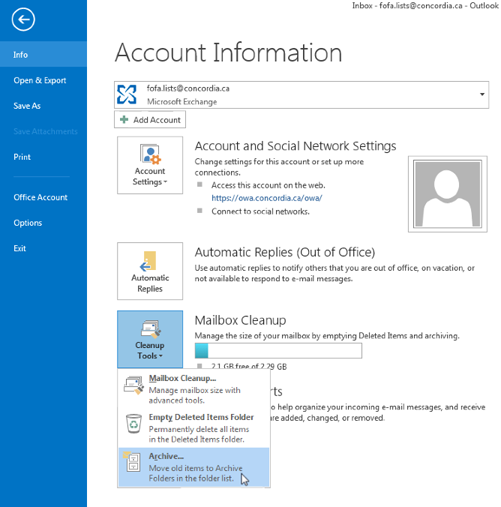
Task: Select the Info tab in sidebar
Action: tap(43, 54)
